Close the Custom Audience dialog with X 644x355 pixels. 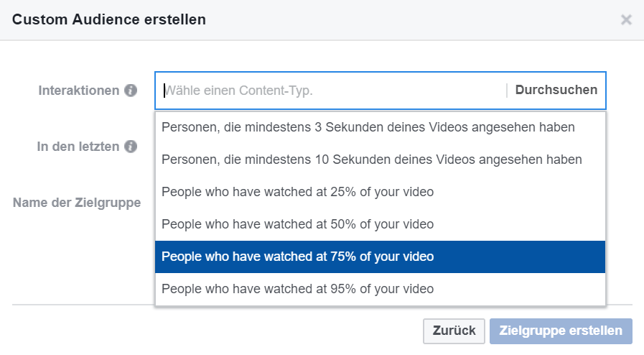pyautogui.click(x=626, y=19)
